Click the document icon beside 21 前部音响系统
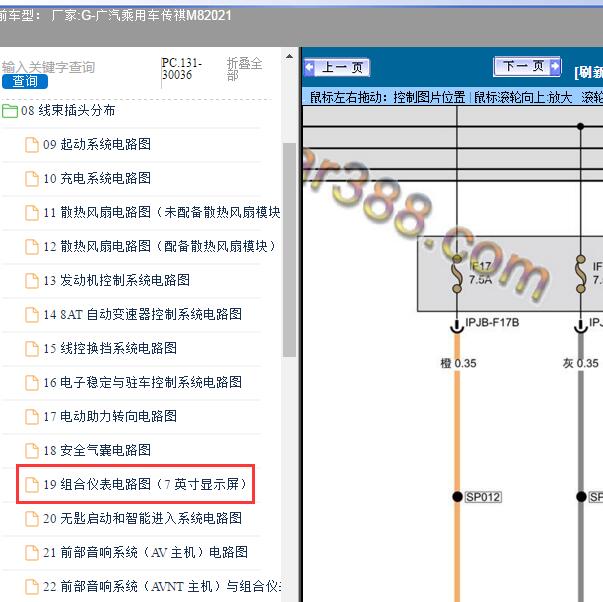Image resolution: width=603 pixels, height=602 pixels. point(32,553)
